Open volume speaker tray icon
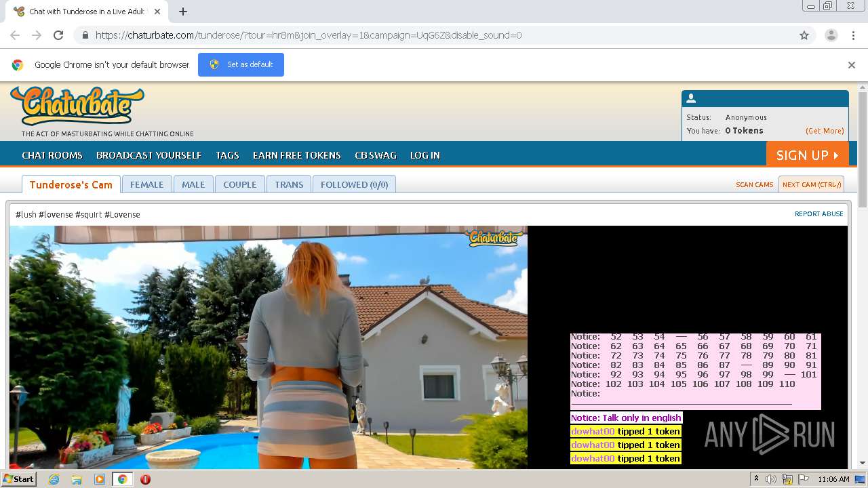The image size is (868, 488). (x=771, y=479)
